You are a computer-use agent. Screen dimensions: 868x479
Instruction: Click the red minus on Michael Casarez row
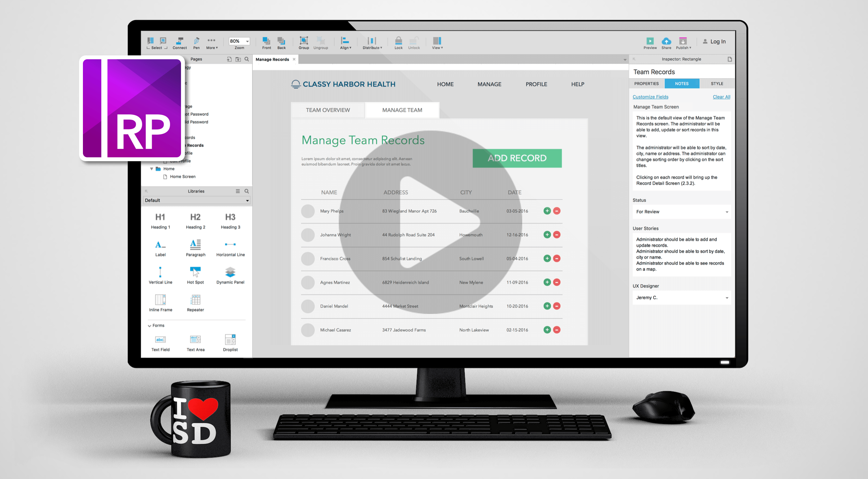tap(556, 330)
